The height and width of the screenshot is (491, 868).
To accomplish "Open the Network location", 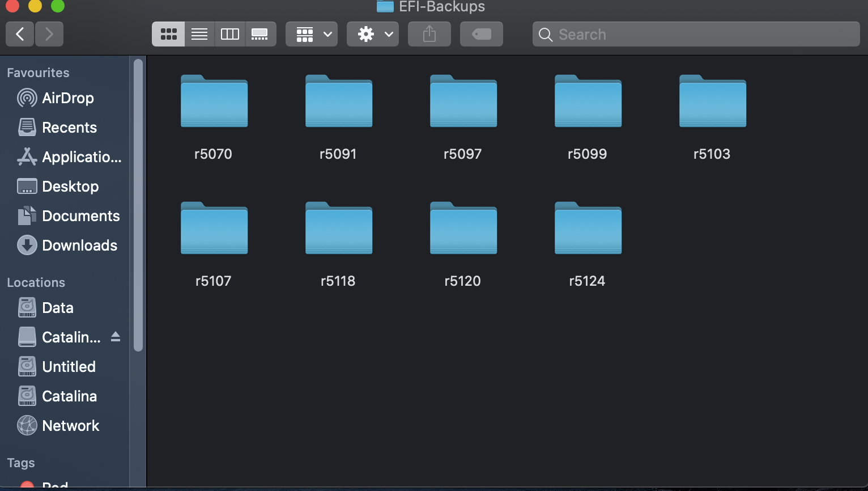I will pos(70,426).
